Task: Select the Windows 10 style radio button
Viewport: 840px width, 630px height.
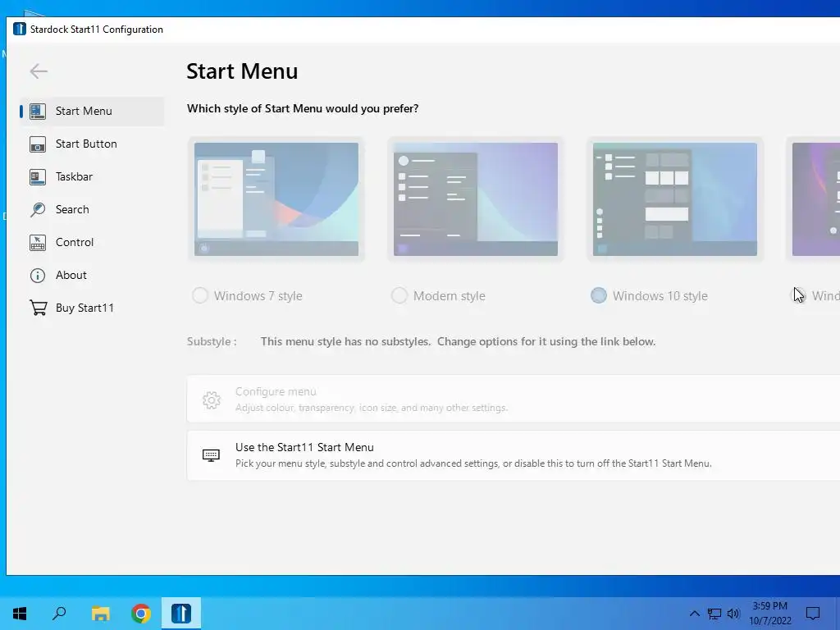Action: point(598,295)
